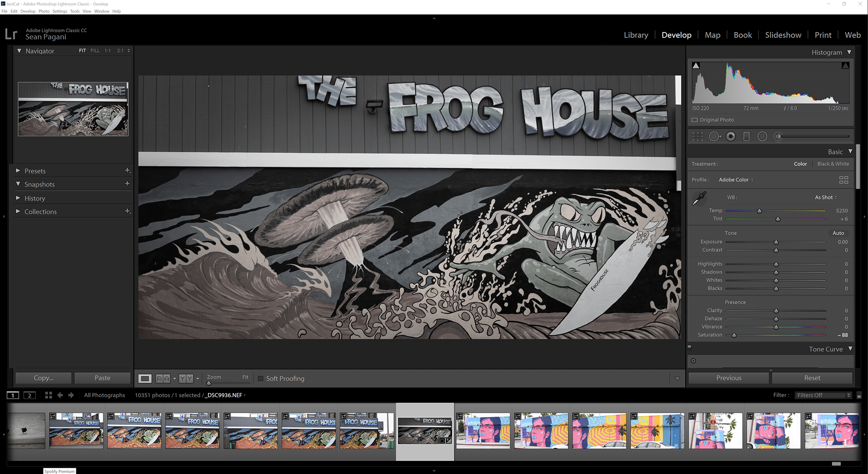Select Before/After left-right view

point(163,379)
